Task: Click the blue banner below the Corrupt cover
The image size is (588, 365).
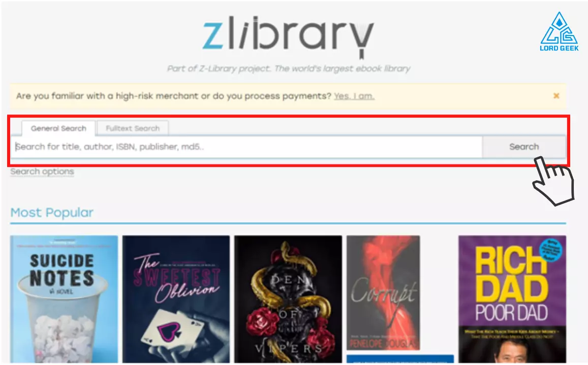Action: pyautogui.click(x=400, y=358)
